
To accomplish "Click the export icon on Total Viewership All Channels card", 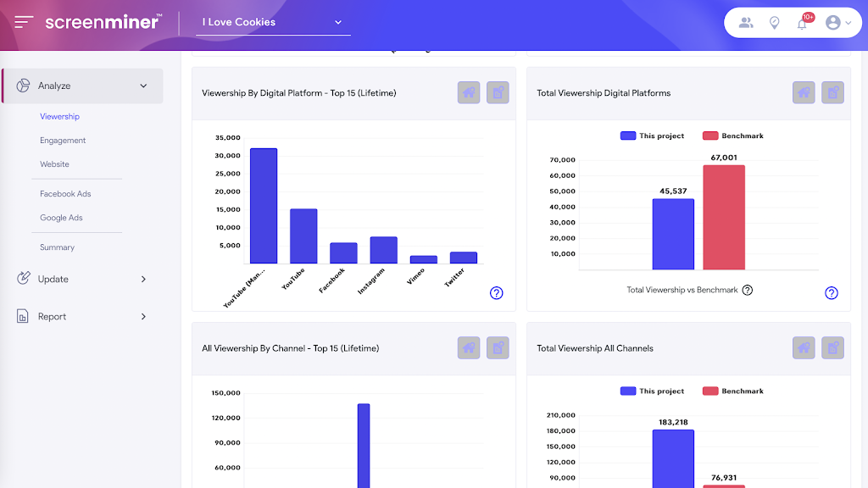I will pyautogui.click(x=832, y=348).
